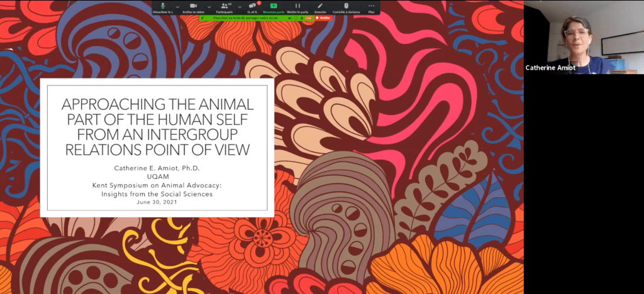The width and height of the screenshot is (644, 294).
Task: Open the Participants panel
Action: click(x=225, y=6)
